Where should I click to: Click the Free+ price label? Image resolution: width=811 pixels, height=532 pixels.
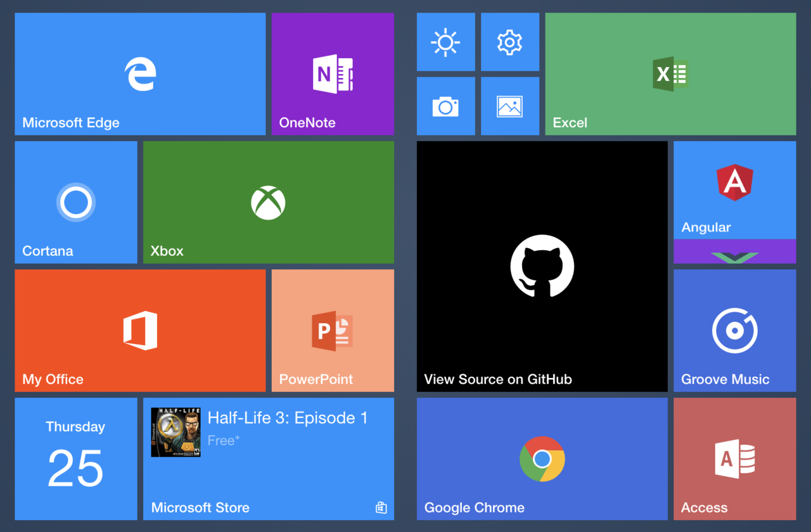[224, 440]
